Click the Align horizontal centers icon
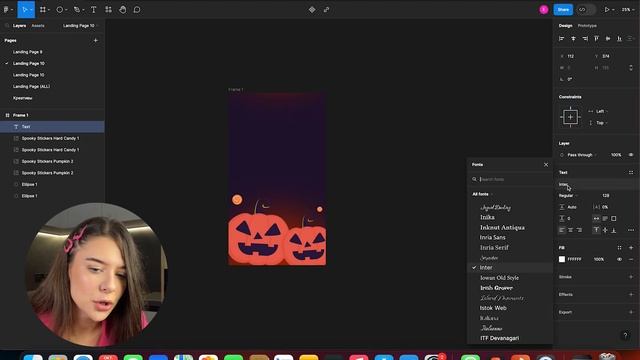The height and width of the screenshot is (360, 640). (x=573, y=38)
